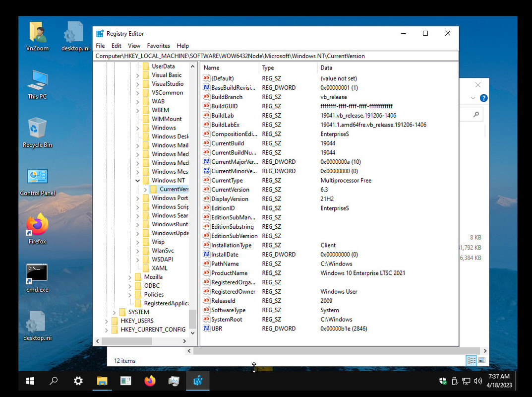Viewport: 532px width, 397px height.
Task: Select the SystemRoot value
Action: point(227,319)
